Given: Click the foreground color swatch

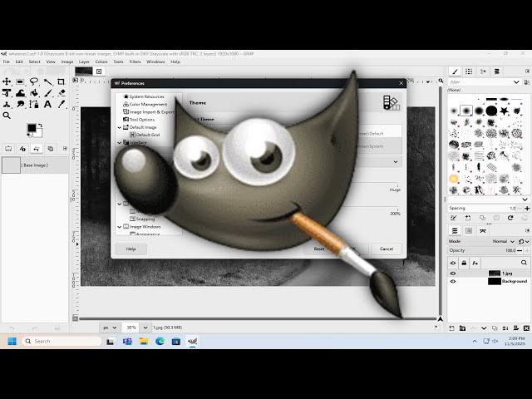Looking at the screenshot, I should click(32, 128).
